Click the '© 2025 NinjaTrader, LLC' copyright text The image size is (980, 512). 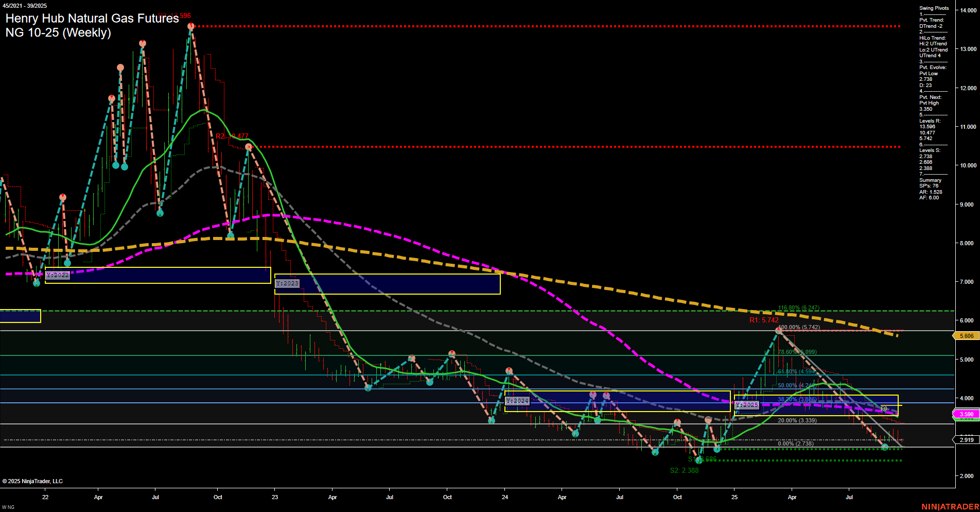(33, 481)
